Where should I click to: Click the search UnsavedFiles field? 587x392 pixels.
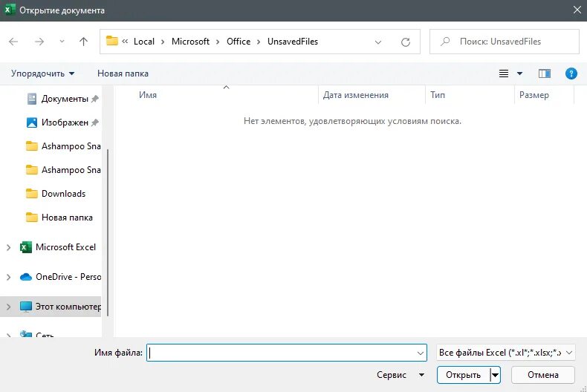point(505,42)
